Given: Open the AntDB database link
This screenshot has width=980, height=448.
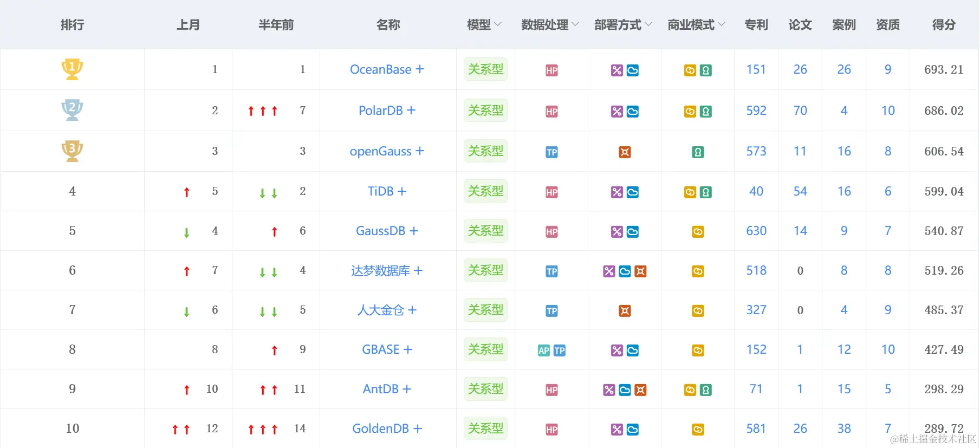Looking at the screenshot, I should coord(380,389).
